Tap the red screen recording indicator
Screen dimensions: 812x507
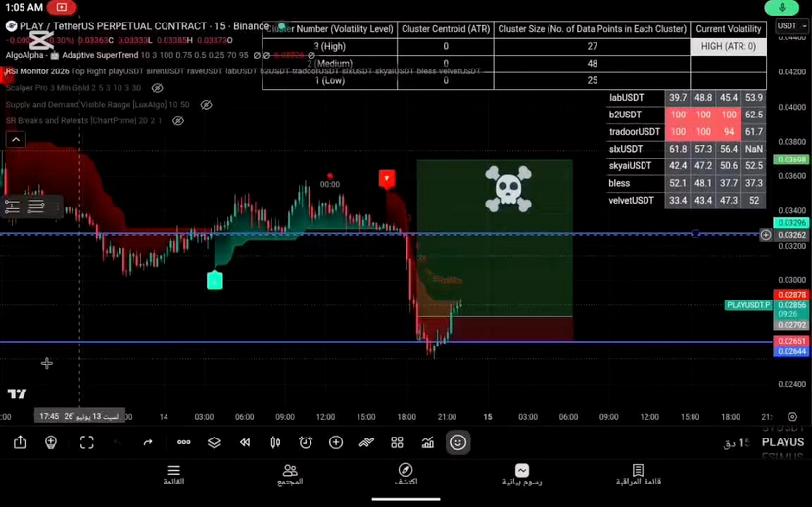coord(62,7)
